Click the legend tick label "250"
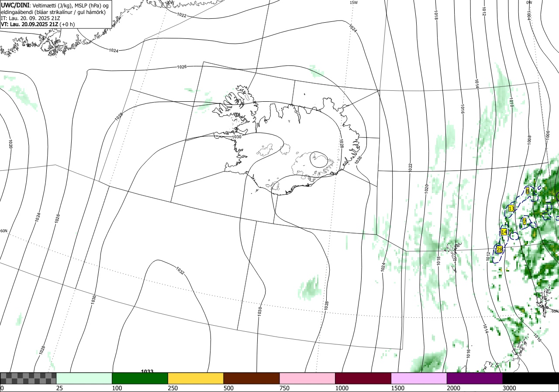 (x=173, y=388)
